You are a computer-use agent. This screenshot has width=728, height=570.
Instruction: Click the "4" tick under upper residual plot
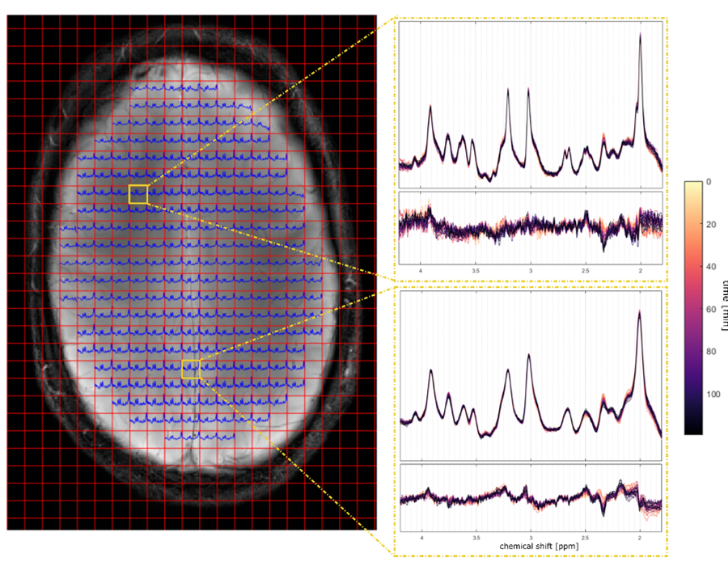pyautogui.click(x=421, y=271)
